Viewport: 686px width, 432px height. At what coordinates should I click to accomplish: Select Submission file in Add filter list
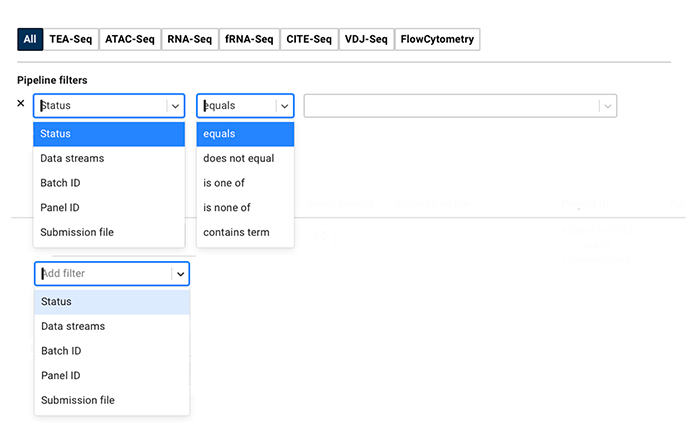click(77, 400)
